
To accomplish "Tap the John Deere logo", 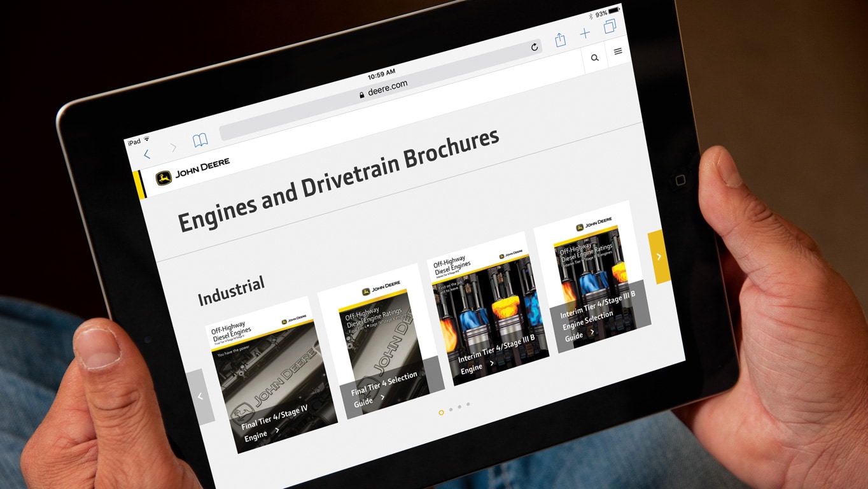I will pyautogui.click(x=193, y=172).
